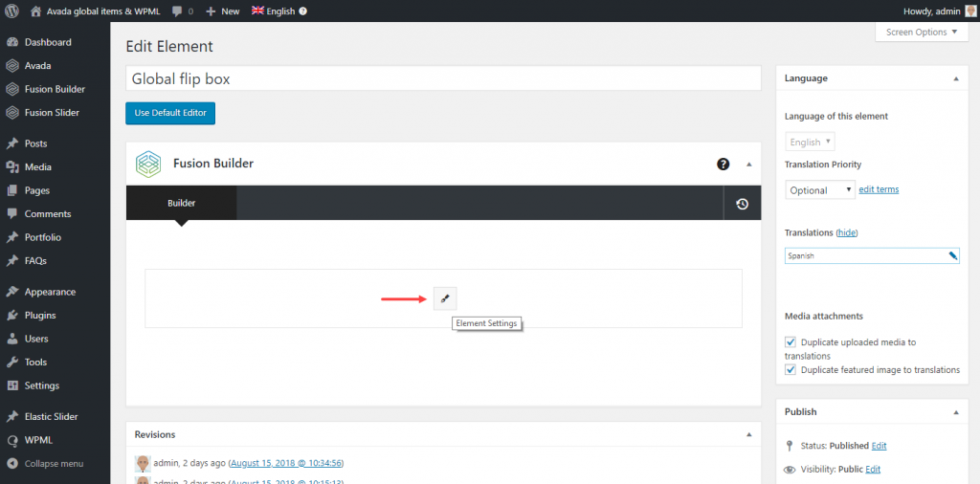
Task: Click the Settings icon in sidebar
Action: pyautogui.click(x=11, y=385)
